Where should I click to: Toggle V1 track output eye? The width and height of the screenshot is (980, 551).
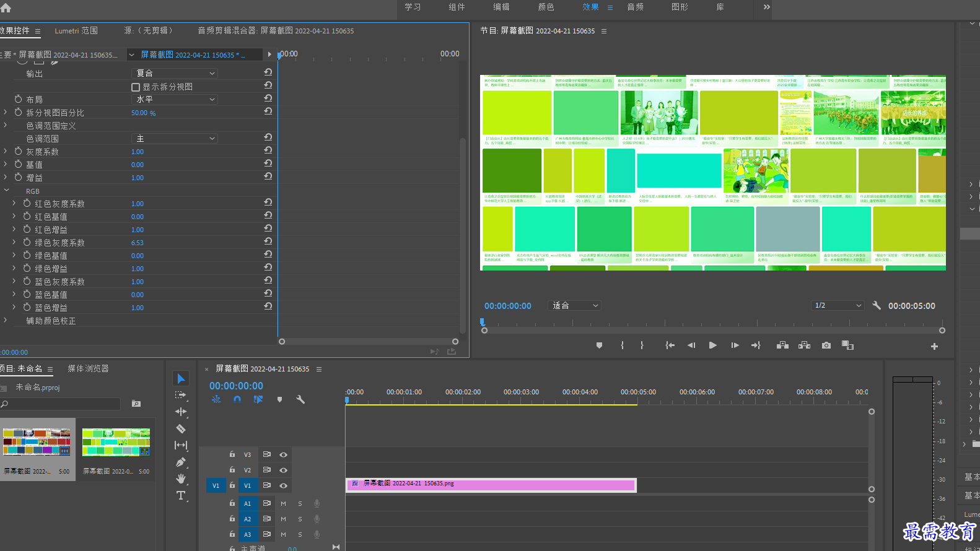[x=283, y=485]
